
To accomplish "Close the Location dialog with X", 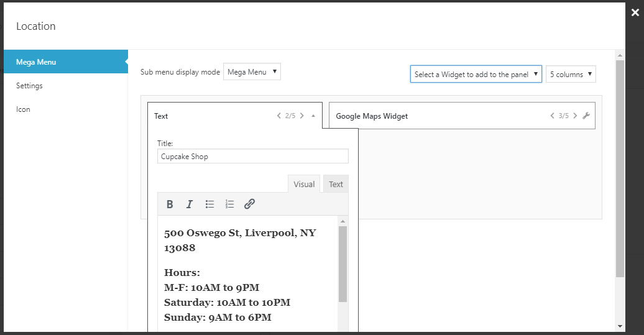I will tap(635, 12).
